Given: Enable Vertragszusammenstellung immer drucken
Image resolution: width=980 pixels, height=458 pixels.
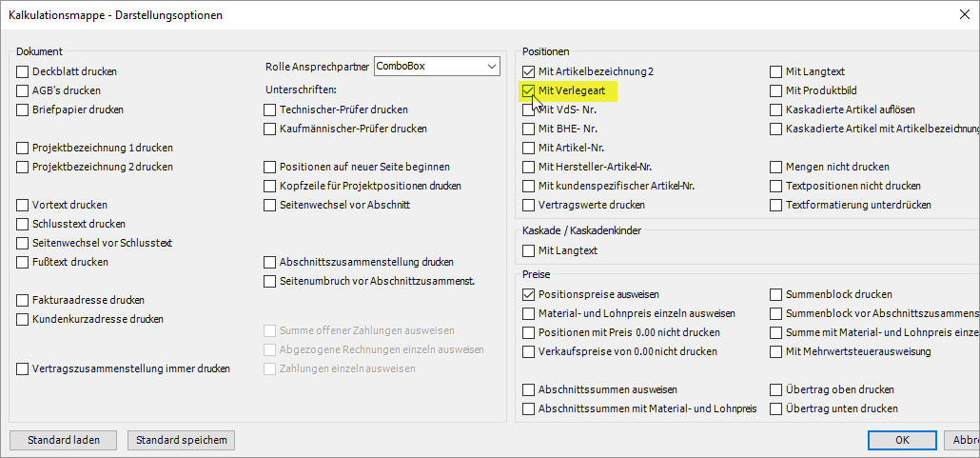Looking at the screenshot, I should (x=24, y=368).
